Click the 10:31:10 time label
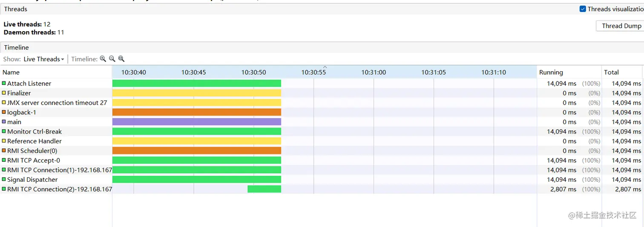 (494, 72)
